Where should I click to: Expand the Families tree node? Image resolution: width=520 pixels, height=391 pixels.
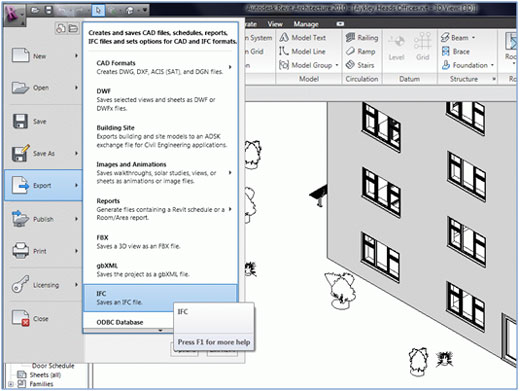tap(11, 384)
